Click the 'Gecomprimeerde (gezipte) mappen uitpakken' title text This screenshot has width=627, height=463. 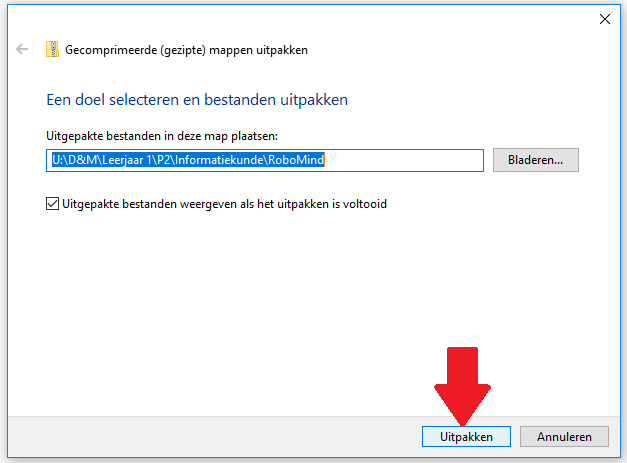(x=186, y=50)
